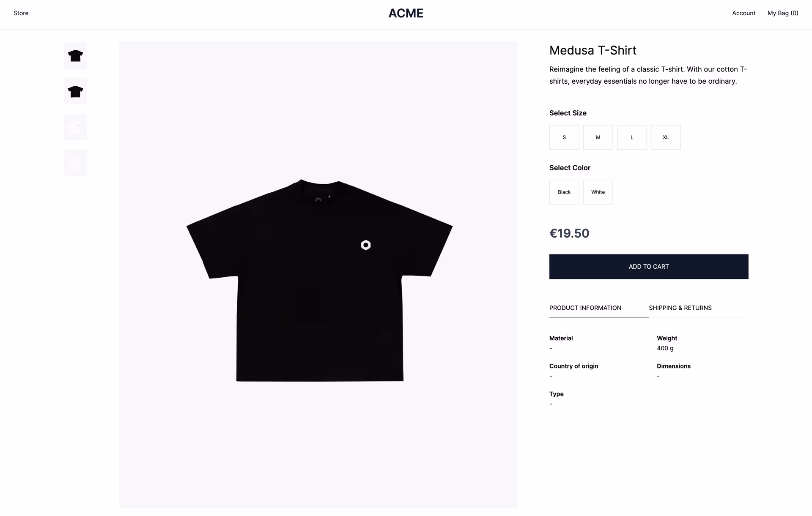Screen dimensions: 812x516
Task: Pick size XL
Action: click(x=666, y=137)
